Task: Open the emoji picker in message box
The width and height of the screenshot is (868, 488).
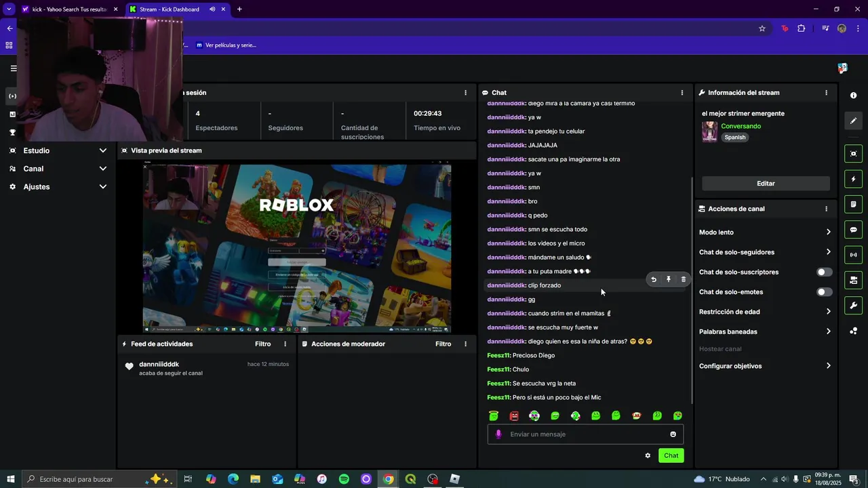Action: (x=673, y=434)
